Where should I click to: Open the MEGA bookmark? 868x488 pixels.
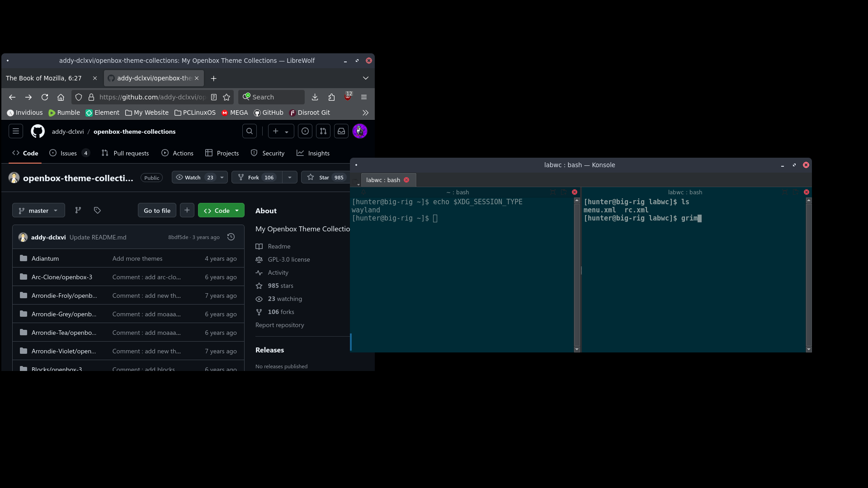tap(235, 113)
